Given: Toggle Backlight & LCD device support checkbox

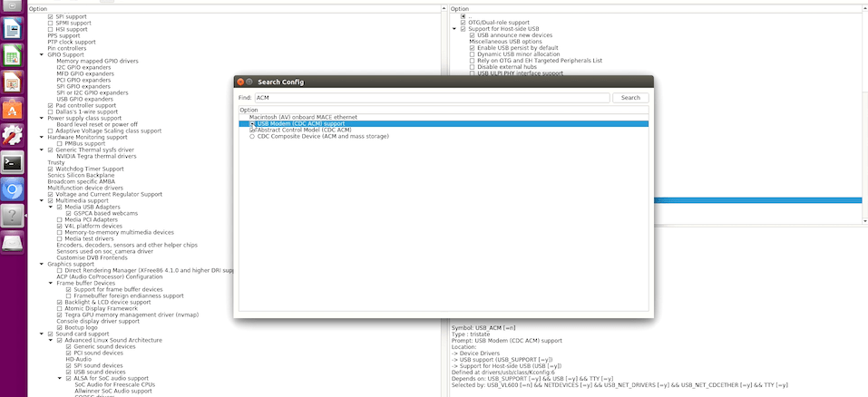Looking at the screenshot, I should coord(60,303).
